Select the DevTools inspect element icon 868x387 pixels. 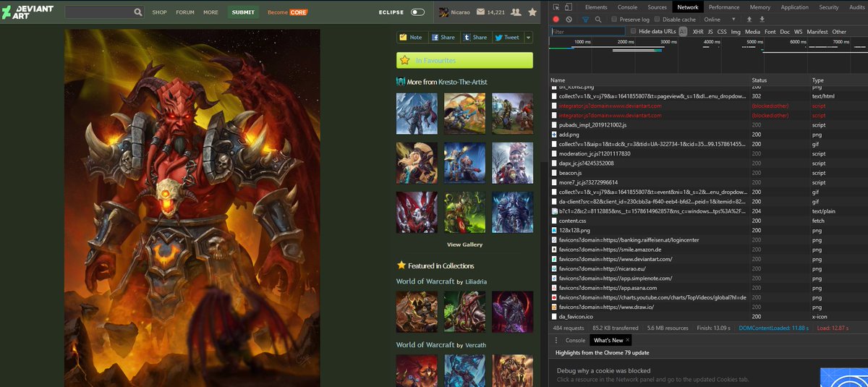click(x=556, y=7)
